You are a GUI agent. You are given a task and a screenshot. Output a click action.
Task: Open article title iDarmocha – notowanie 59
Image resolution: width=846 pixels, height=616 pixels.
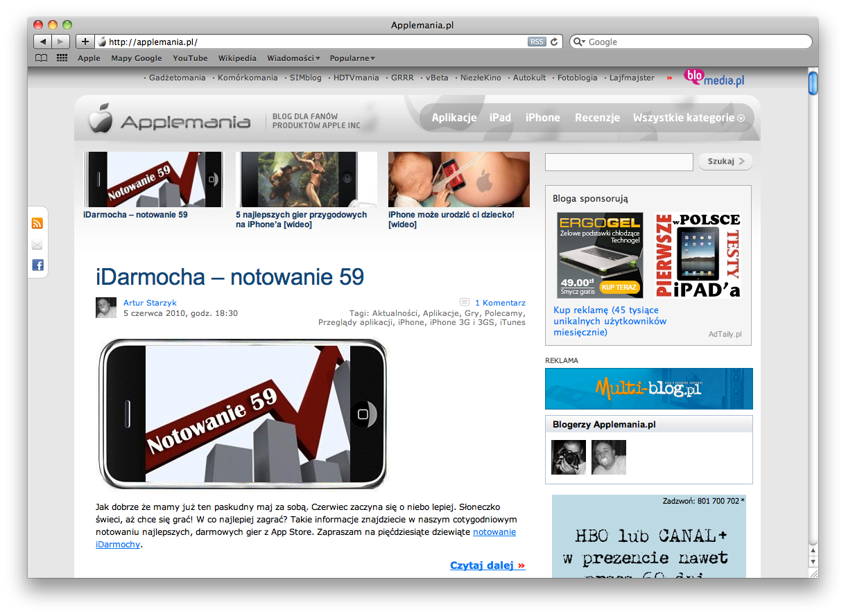coord(230,277)
